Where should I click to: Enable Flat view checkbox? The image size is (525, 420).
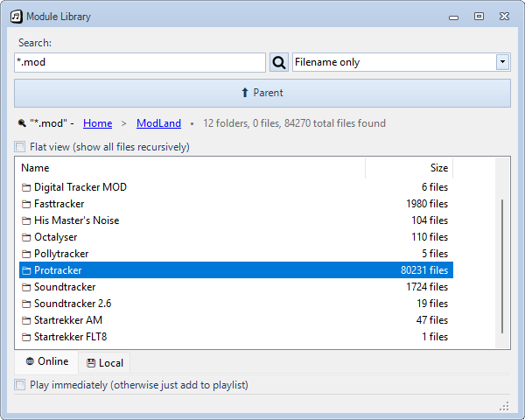click(20, 147)
